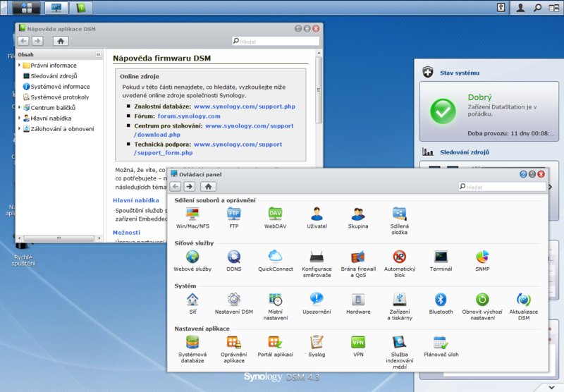Open Upozornění notification settings
The width and height of the screenshot is (564, 392).
tap(317, 302)
